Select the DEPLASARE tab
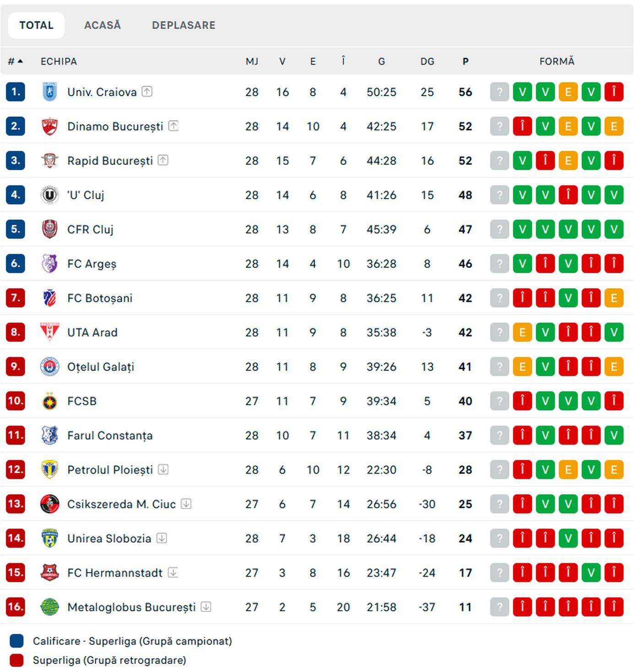641x672 pixels. tap(184, 25)
